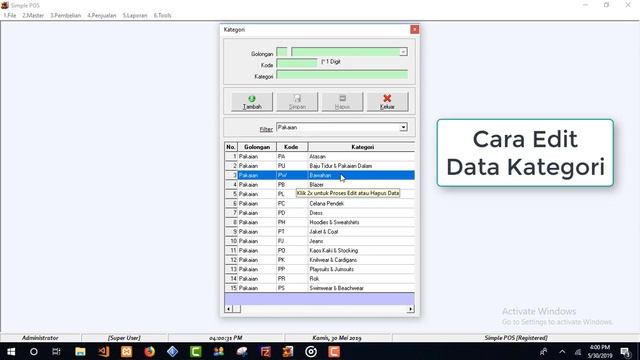640x360 pixels.
Task: Select the Bawahan row
Action: (320, 175)
